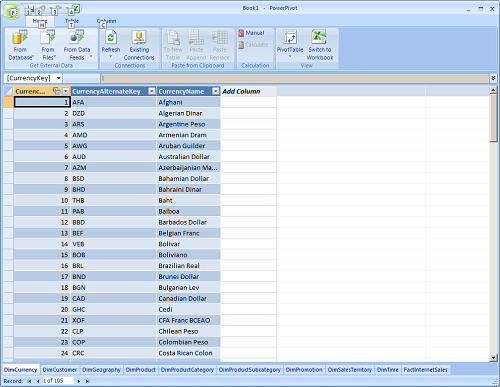Select the XOF cell
Image resolution: width=500 pixels, height=387 pixels.
pos(114,320)
